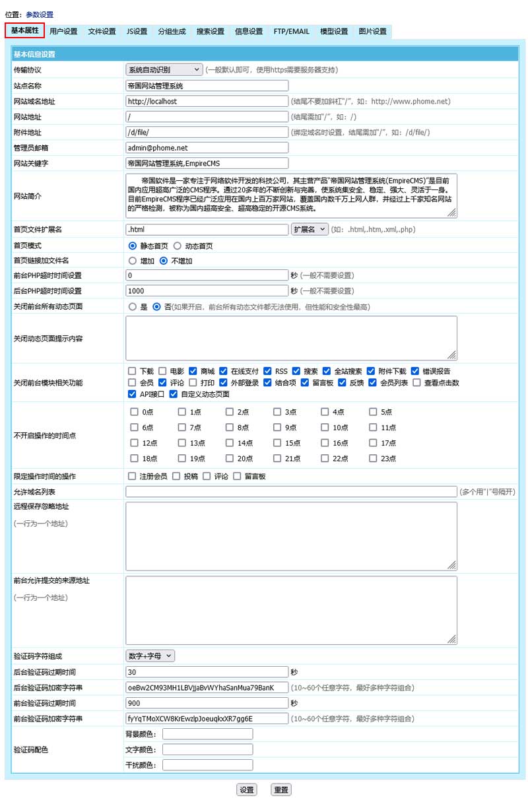Open the FTP/EMAIL settings tab
Image resolution: width=528 pixels, height=812 pixels.
(291, 31)
